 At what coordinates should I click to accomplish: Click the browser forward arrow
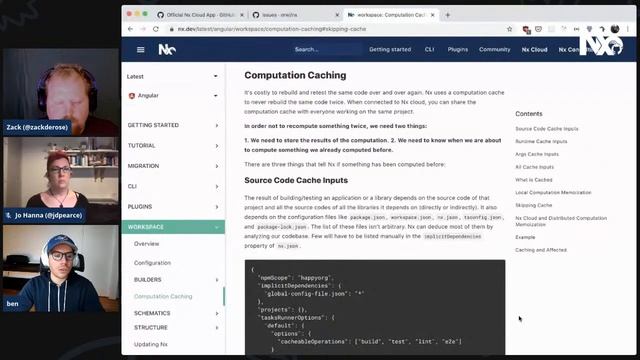click(143, 29)
